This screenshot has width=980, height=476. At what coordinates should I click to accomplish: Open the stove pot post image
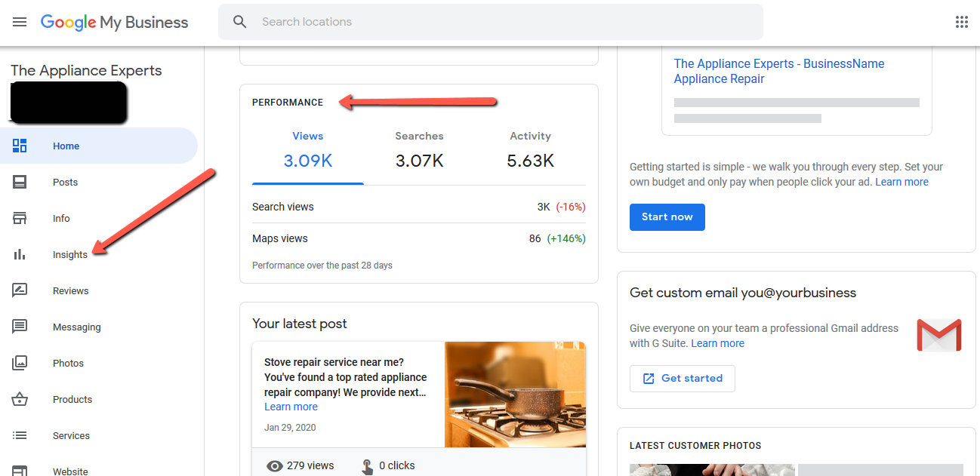point(515,395)
